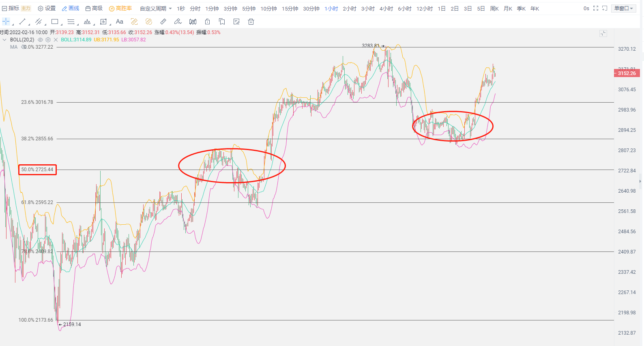Switch to the 30分钟 timeframe
Screen dimensions: 644x346
311,9
